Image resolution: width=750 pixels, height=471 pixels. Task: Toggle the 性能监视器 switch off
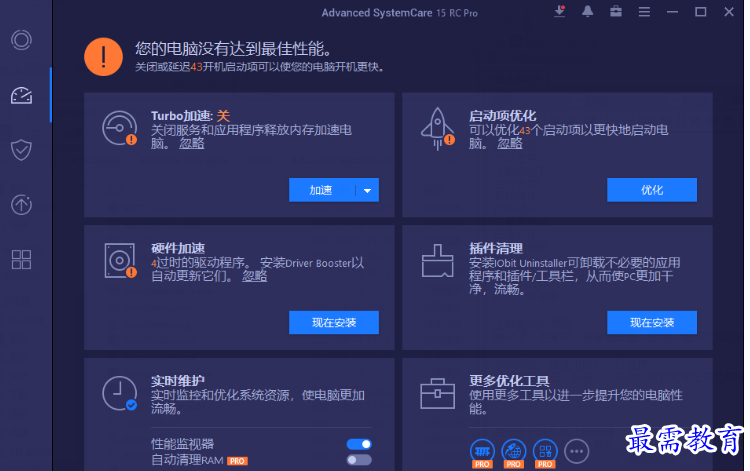point(359,444)
